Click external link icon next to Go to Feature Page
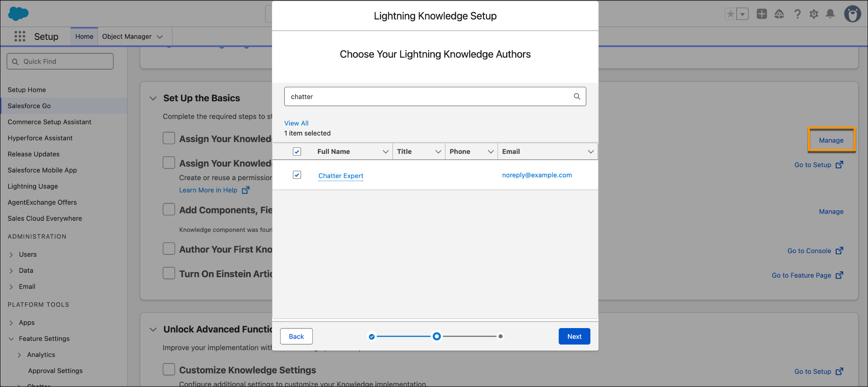The width and height of the screenshot is (868, 387). tap(839, 275)
